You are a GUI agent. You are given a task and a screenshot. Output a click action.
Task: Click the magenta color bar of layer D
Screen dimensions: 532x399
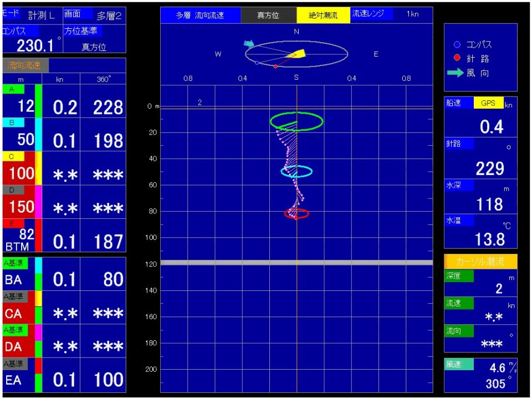click(x=38, y=202)
